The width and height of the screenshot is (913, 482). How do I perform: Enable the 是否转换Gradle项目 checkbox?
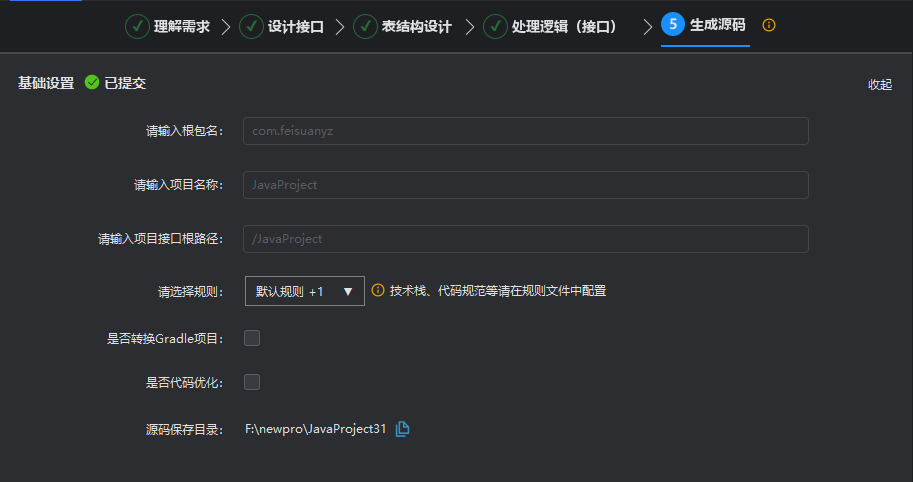(x=252, y=338)
